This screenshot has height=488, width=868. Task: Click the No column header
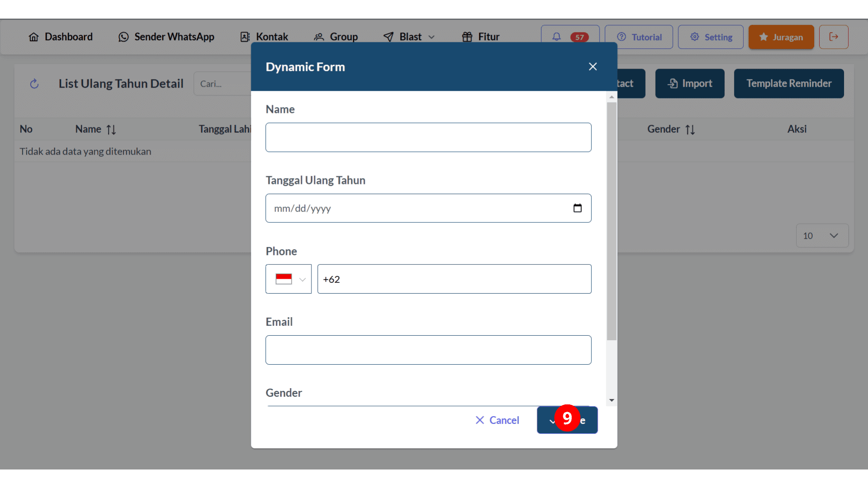(26, 129)
